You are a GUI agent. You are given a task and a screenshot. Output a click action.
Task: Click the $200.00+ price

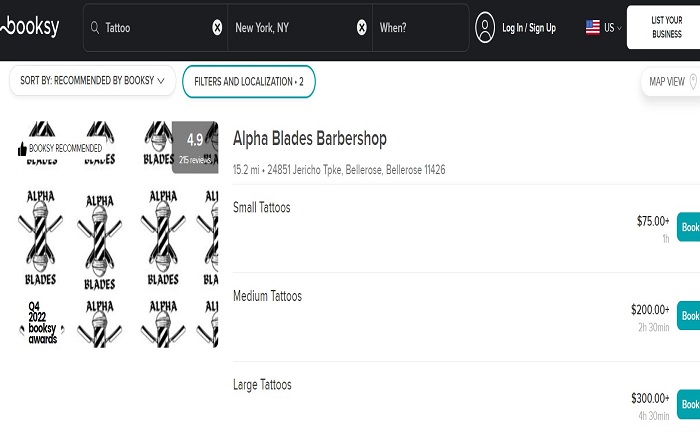pos(650,309)
